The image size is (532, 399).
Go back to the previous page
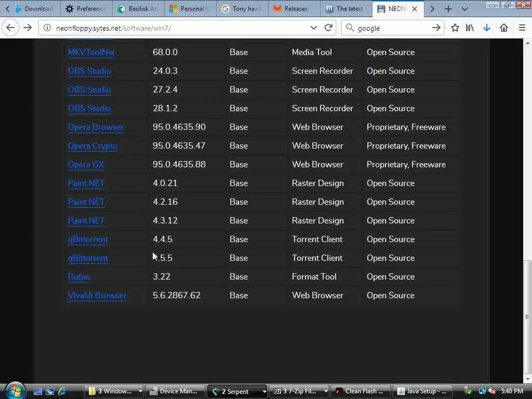[10, 28]
